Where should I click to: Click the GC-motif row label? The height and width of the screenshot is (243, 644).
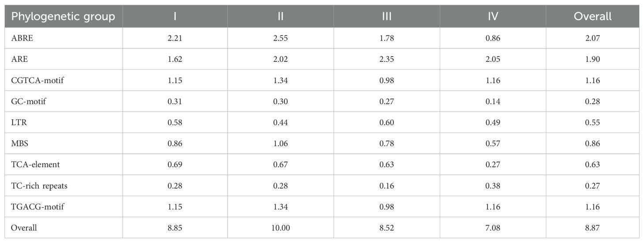pyautogui.click(x=29, y=101)
